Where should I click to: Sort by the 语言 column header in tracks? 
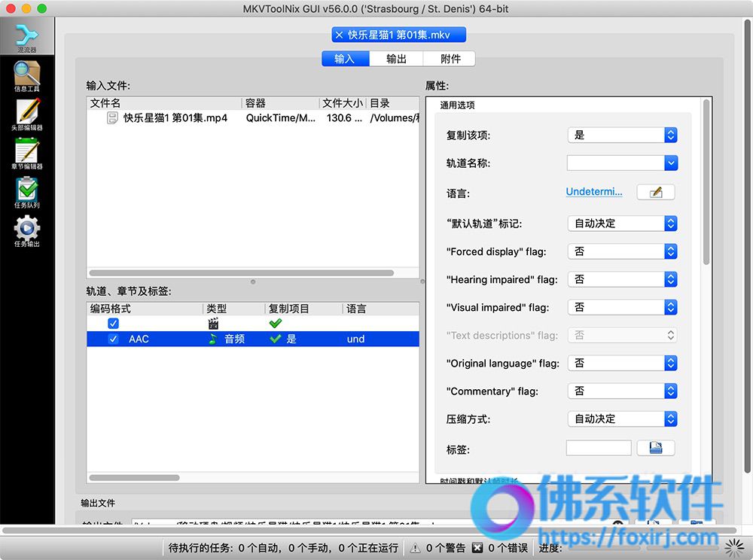click(x=381, y=309)
